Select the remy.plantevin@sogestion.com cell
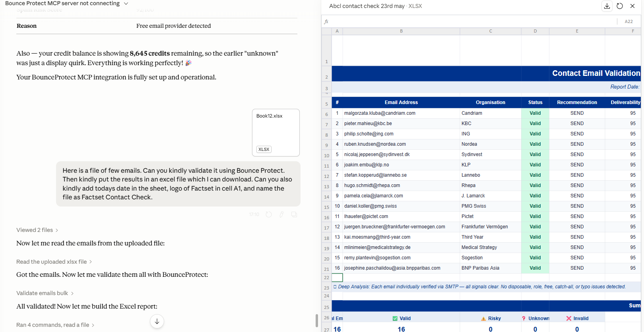 401,258
